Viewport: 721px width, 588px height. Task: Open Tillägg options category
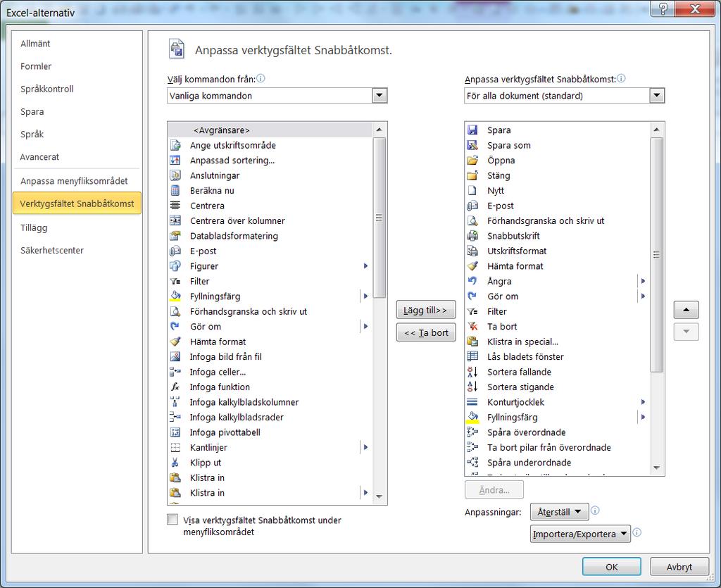[34, 227]
